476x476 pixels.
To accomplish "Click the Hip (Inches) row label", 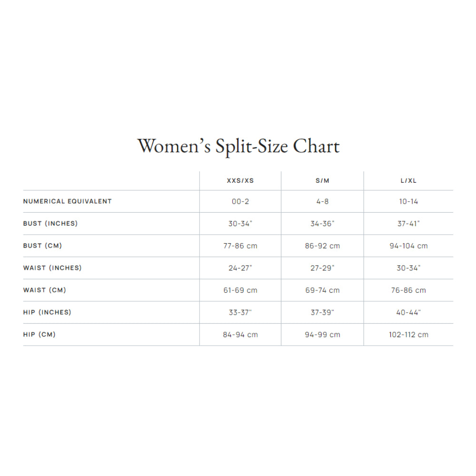I will click(x=47, y=312).
